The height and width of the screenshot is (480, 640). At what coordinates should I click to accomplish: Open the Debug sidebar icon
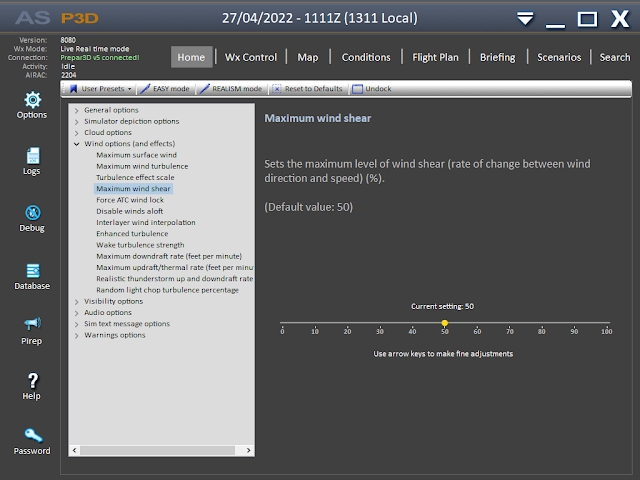coord(32,218)
